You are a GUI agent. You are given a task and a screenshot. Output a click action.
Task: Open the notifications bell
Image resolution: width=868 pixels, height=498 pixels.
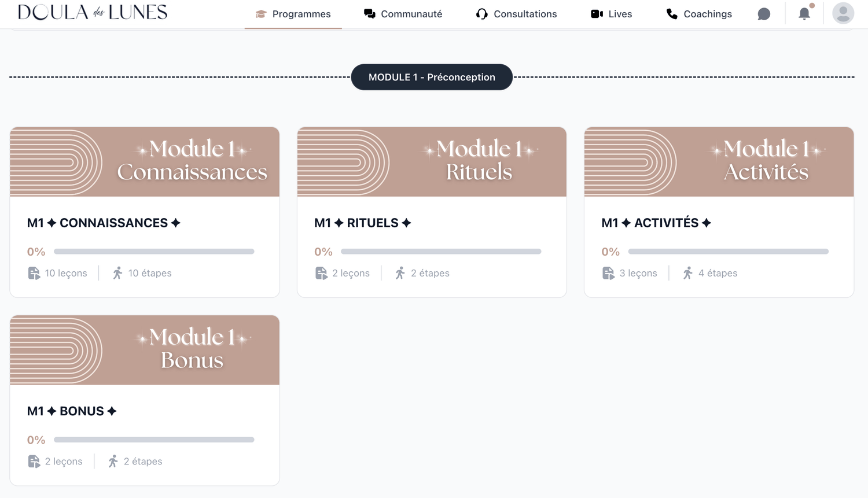point(804,13)
